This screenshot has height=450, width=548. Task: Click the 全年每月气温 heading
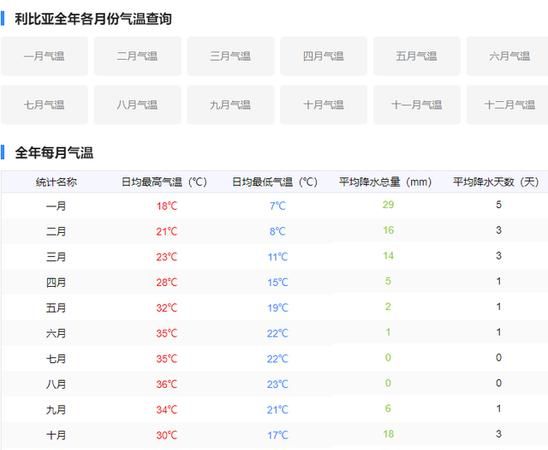coord(54,153)
